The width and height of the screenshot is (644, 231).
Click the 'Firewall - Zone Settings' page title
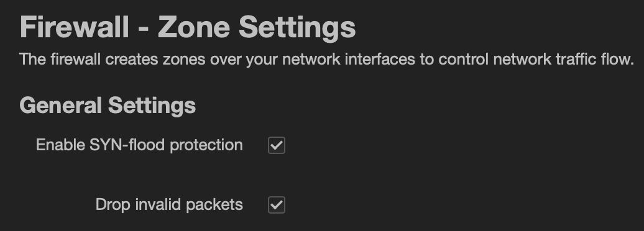(188, 27)
